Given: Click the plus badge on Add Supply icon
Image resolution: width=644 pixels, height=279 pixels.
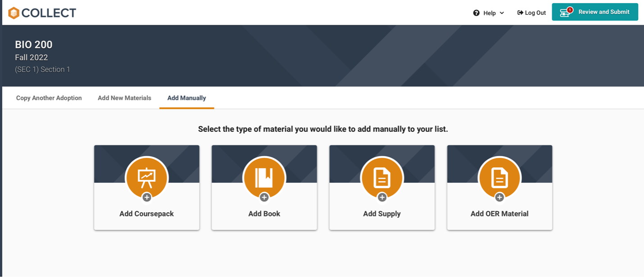Looking at the screenshot, I should [381, 197].
